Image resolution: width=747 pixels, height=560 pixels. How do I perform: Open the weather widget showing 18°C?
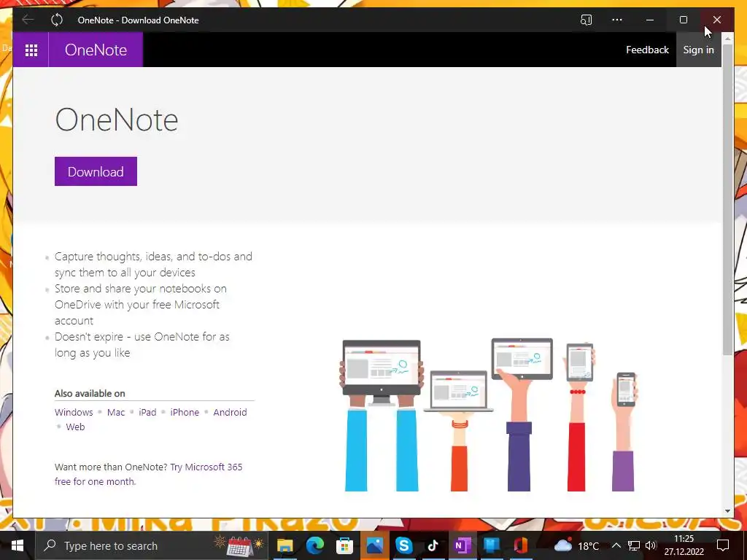coord(576,545)
